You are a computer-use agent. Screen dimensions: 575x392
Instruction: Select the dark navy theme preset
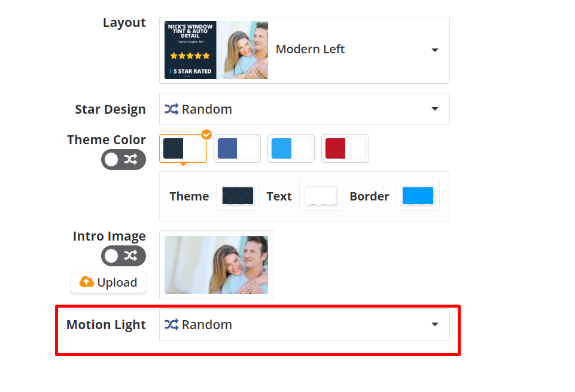click(183, 148)
